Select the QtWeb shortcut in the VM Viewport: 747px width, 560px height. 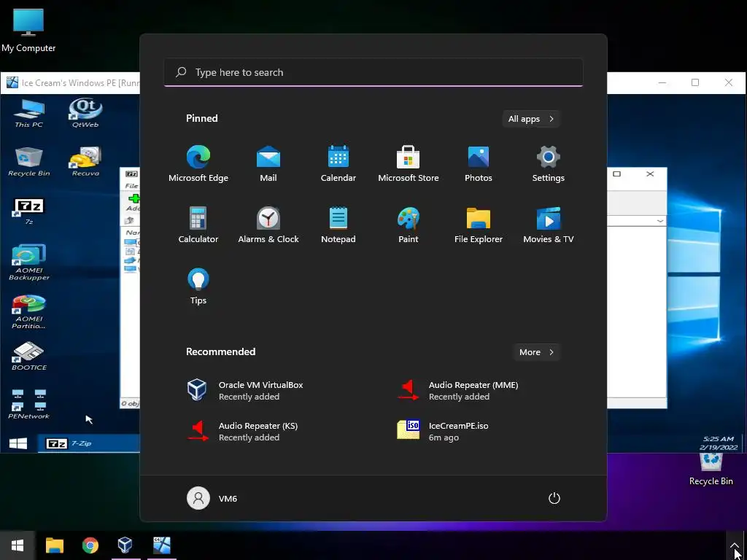click(x=85, y=113)
